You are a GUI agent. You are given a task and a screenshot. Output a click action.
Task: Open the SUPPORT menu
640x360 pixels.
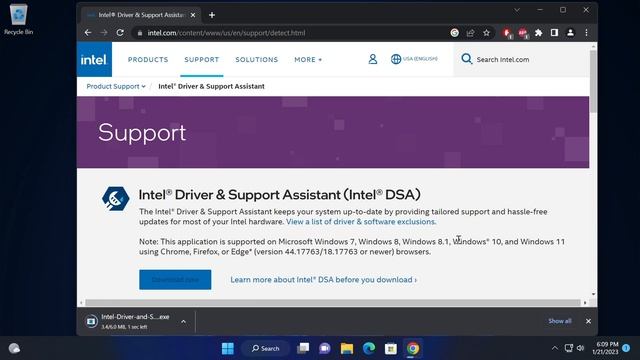pyautogui.click(x=202, y=60)
